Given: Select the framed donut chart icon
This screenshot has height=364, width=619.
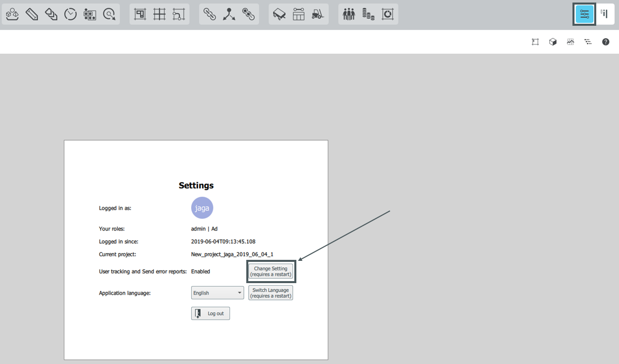Looking at the screenshot, I should coord(388,14).
